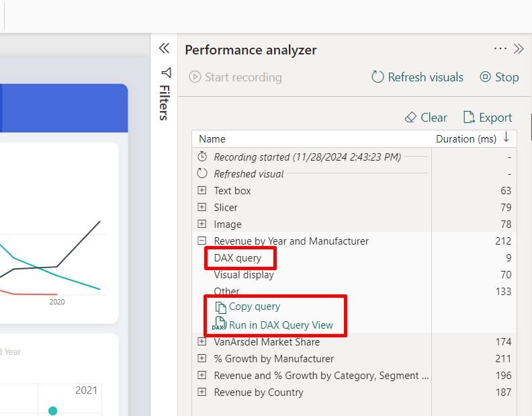
Task: Export the performance analyzer results
Action: click(x=488, y=118)
